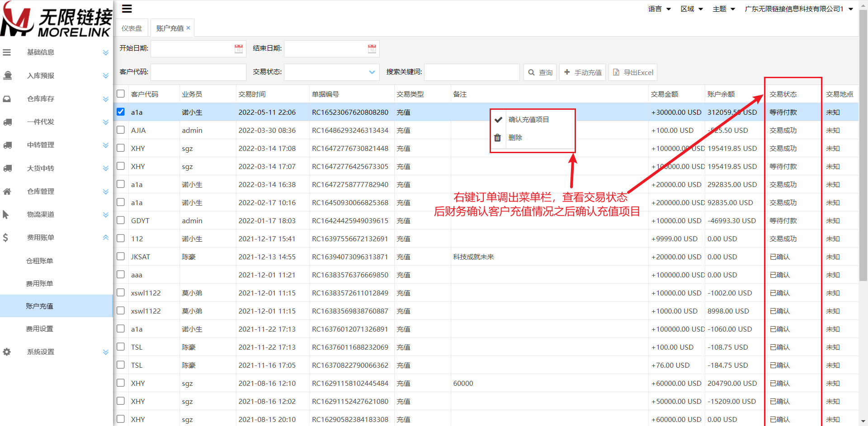The image size is (868, 426).
Task: Expand the 基础信息 menu chevron
Action: pos(106,52)
